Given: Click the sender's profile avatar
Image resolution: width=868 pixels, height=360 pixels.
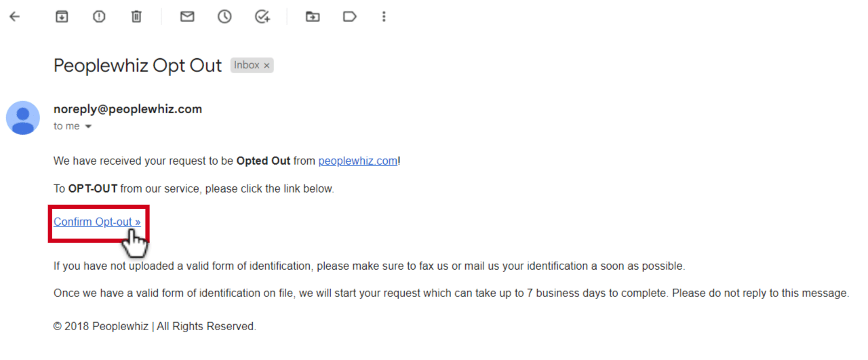Looking at the screenshot, I should (23, 118).
